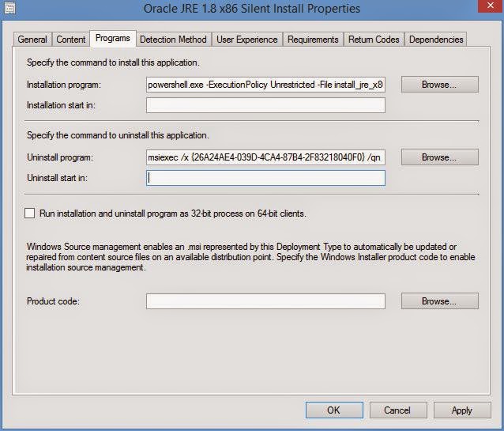
Task: Click the Installation start in field
Action: 265,105
